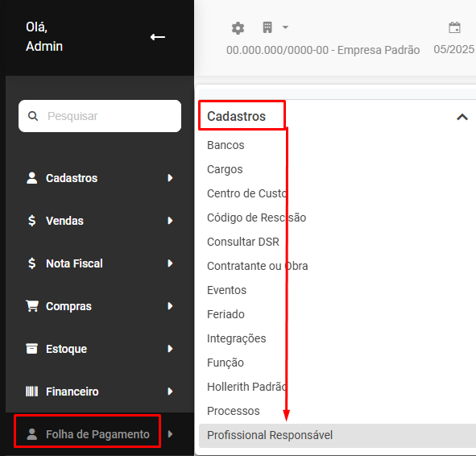Collapse the Cadastros section chevron
The width and height of the screenshot is (476, 456).
click(x=462, y=117)
